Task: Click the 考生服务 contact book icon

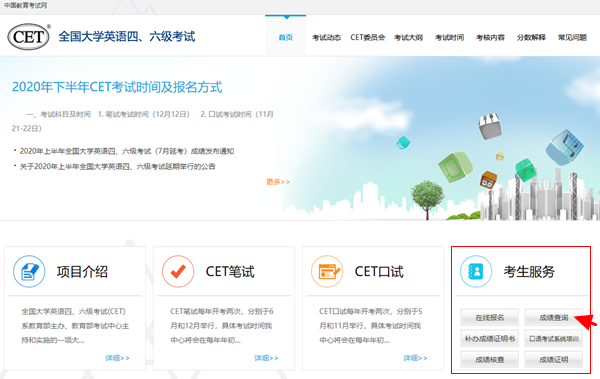Action: (476, 271)
